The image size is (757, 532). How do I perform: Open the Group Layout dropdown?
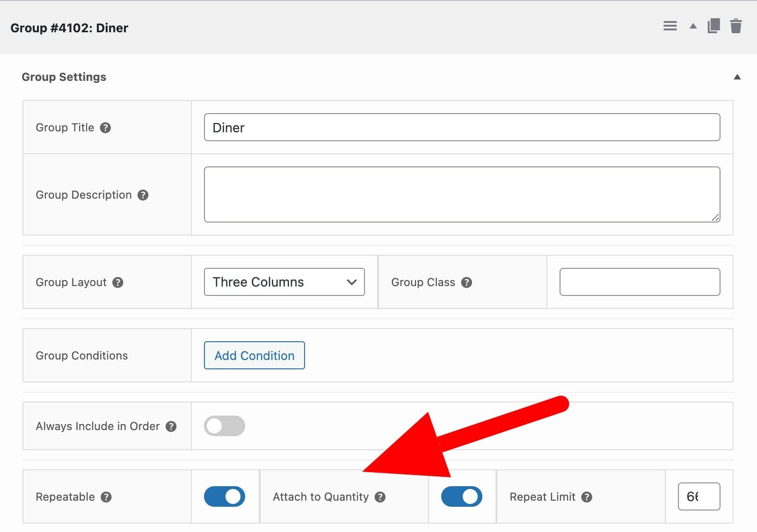point(284,282)
